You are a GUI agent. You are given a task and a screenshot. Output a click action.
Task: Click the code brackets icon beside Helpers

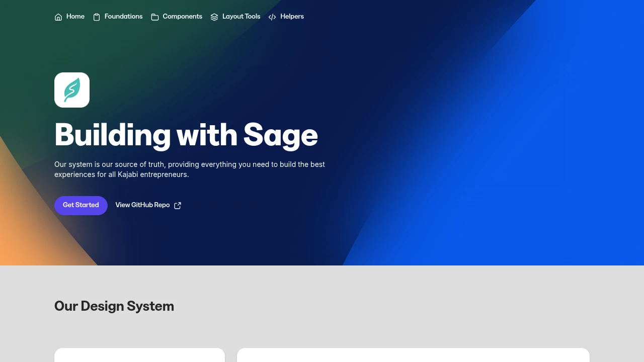coord(272,17)
